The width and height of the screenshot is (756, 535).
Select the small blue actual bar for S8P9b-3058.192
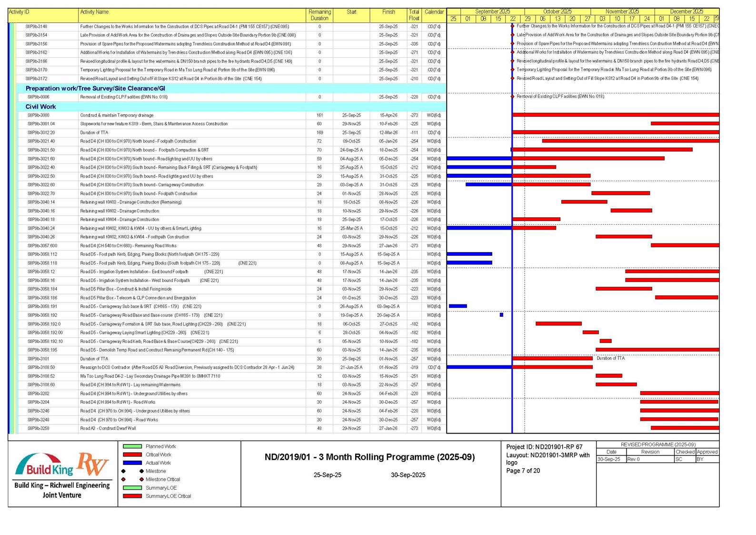(x=501, y=315)
